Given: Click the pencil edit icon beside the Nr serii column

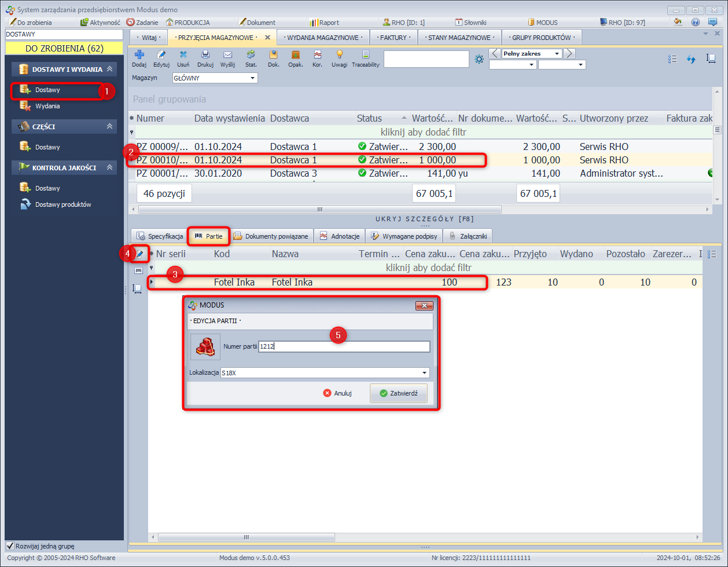Looking at the screenshot, I should point(139,254).
